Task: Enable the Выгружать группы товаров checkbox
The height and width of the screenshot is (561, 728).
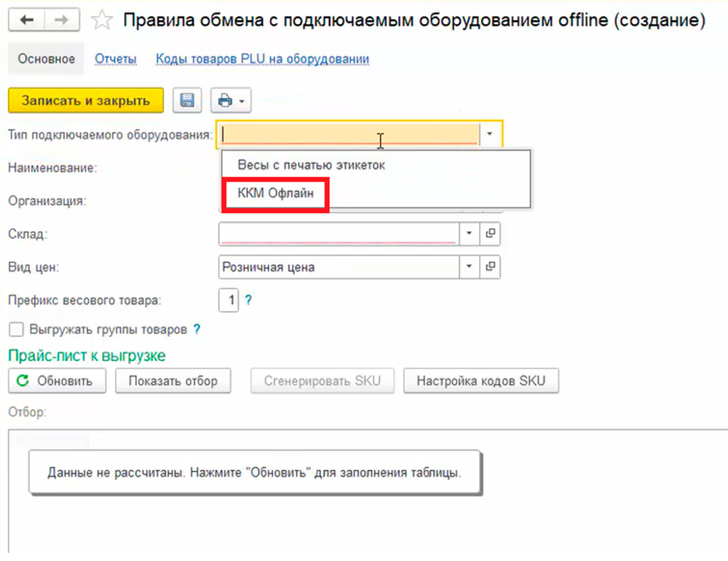Action: [15, 330]
